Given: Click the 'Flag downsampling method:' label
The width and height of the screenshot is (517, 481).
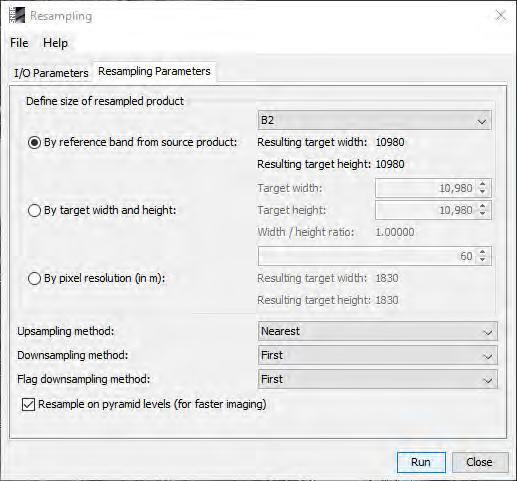Looking at the screenshot, I should 84,379.
